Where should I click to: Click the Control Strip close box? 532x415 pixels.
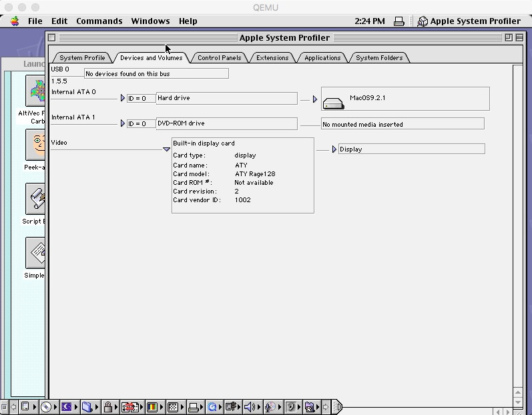tap(4, 407)
